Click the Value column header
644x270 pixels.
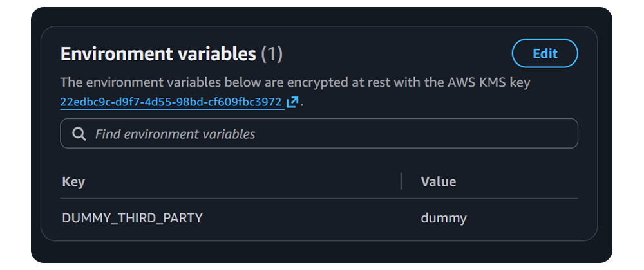pos(438,182)
